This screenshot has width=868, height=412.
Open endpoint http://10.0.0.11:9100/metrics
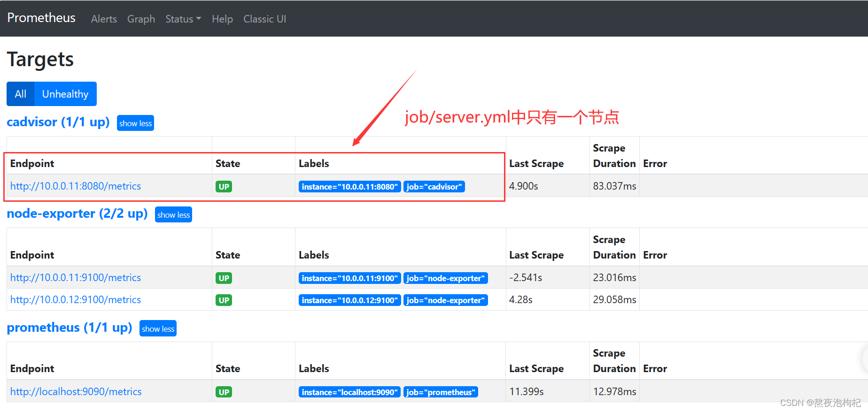pyautogui.click(x=76, y=277)
